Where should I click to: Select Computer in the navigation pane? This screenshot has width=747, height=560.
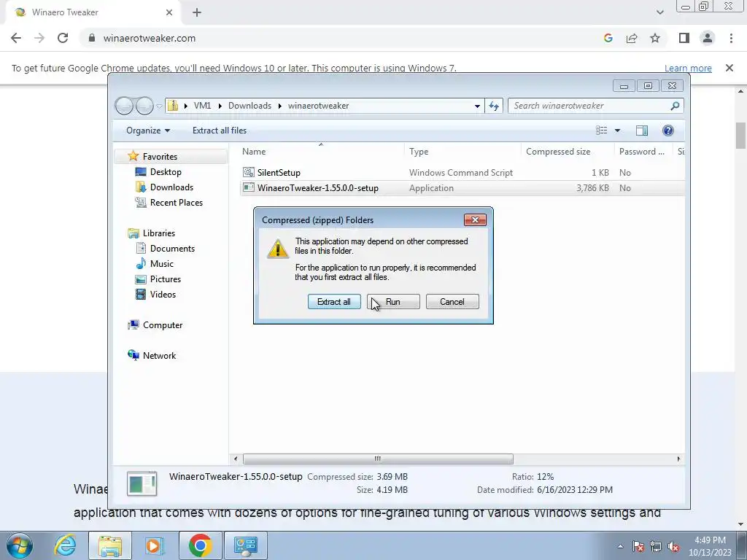[x=163, y=324]
